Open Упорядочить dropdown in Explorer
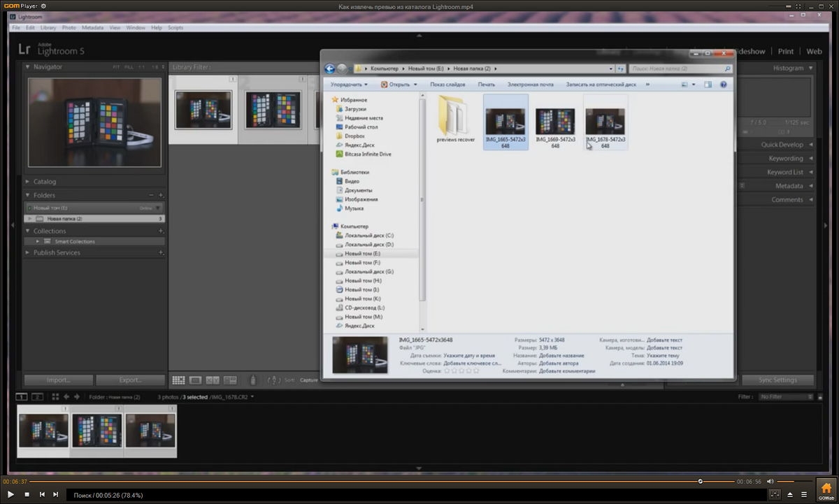The image size is (839, 504). (x=349, y=85)
